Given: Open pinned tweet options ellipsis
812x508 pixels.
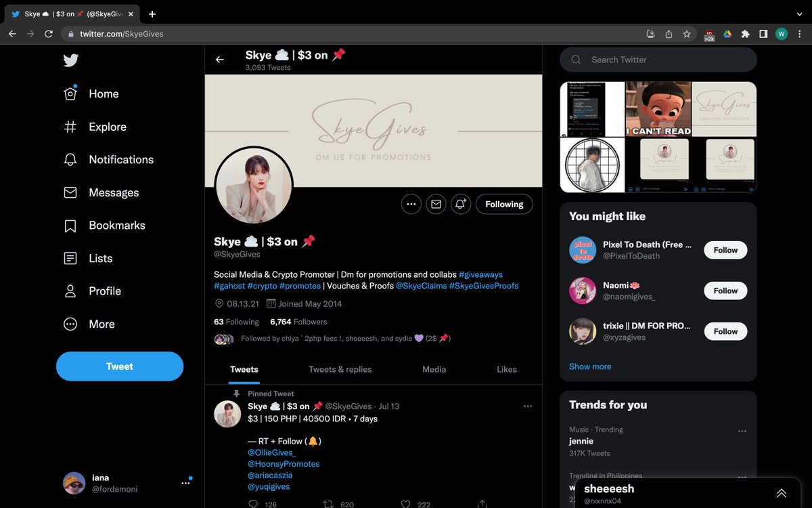Looking at the screenshot, I should pyautogui.click(x=528, y=406).
